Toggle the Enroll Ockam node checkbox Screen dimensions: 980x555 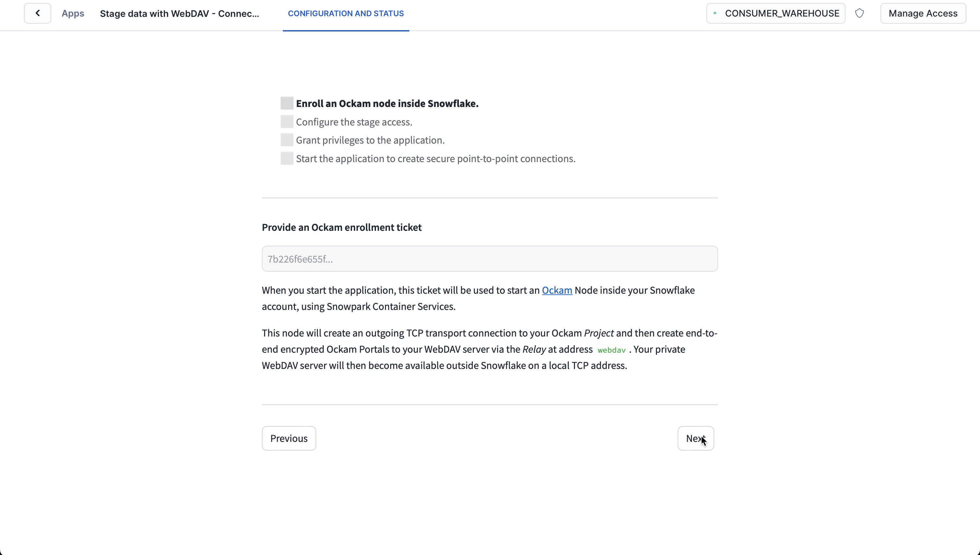point(287,103)
